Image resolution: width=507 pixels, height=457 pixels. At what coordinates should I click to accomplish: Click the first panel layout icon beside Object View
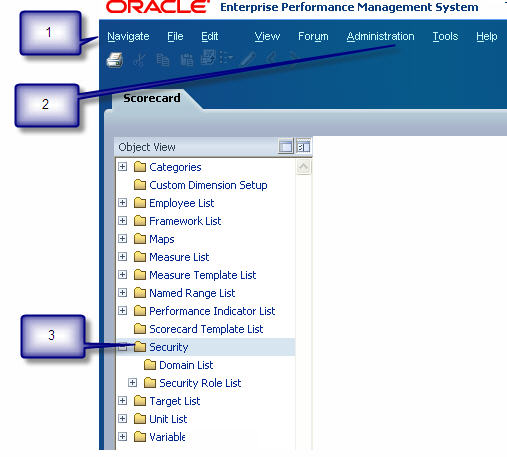(286, 147)
